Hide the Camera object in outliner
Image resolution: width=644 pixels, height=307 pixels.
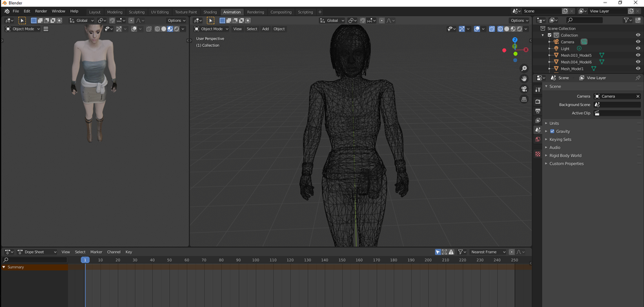pyautogui.click(x=638, y=42)
